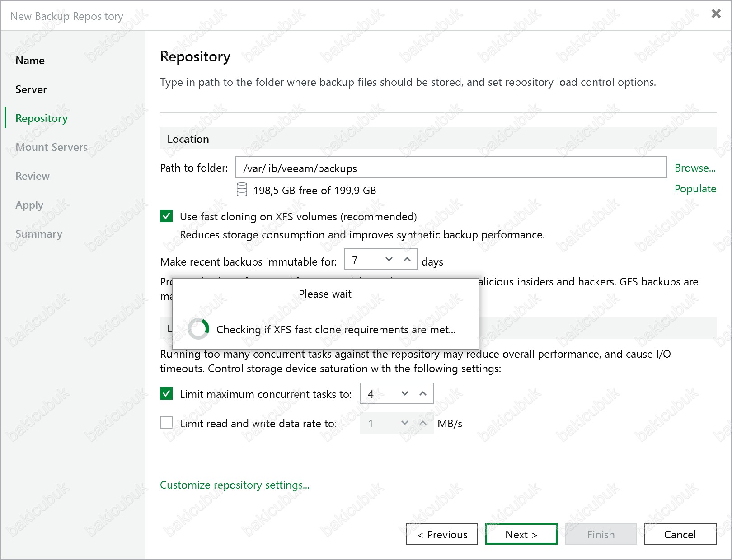Toggle Limit maximum concurrent tasks checkbox
This screenshot has width=732, height=560.
pos(166,394)
